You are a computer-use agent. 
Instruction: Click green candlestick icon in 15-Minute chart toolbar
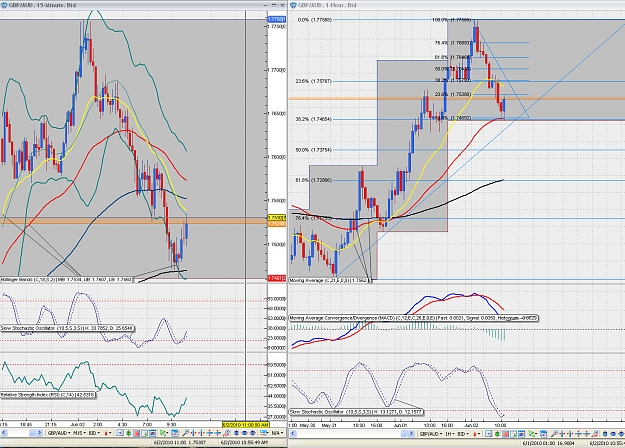pyautogui.click(x=129, y=433)
